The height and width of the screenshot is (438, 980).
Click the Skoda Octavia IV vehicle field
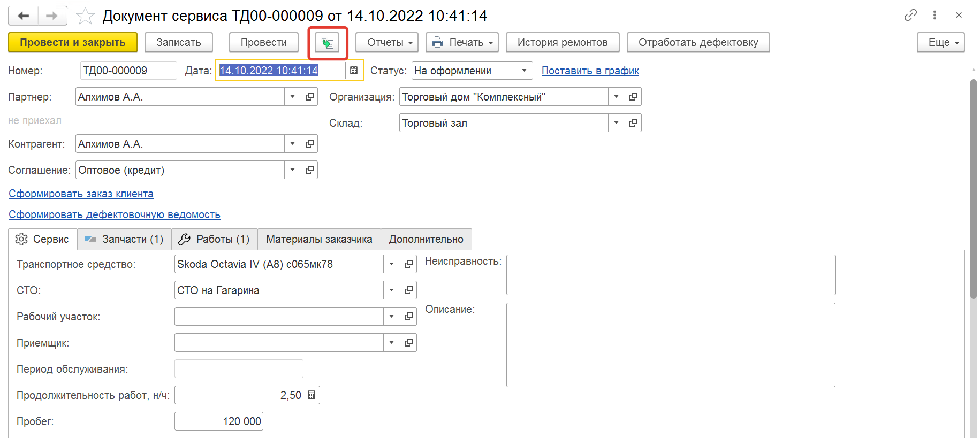279,264
